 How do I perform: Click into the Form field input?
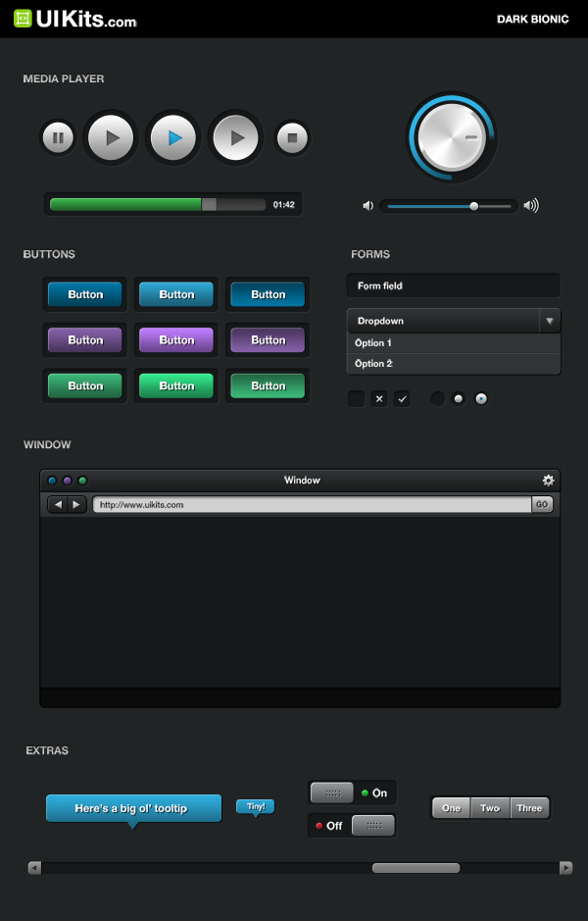point(454,285)
